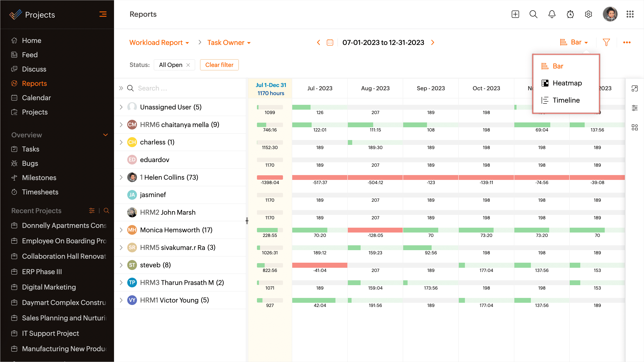Click the Recent Projects search icon
This screenshot has height=362, width=644.
[107, 211]
